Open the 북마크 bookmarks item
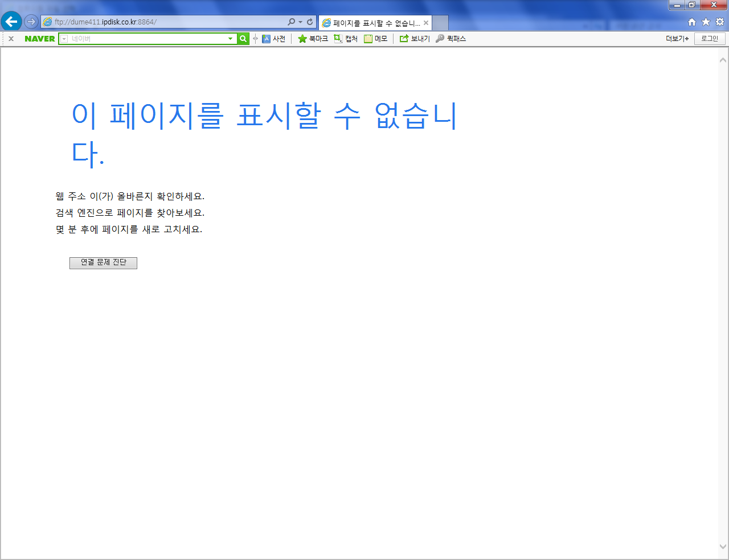729x560 pixels. [x=313, y=39]
